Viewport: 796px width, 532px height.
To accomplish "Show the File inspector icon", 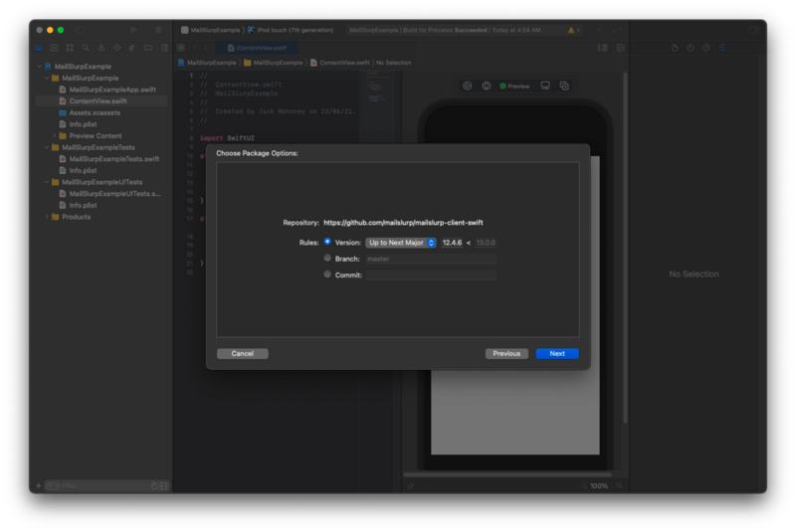I will point(675,48).
